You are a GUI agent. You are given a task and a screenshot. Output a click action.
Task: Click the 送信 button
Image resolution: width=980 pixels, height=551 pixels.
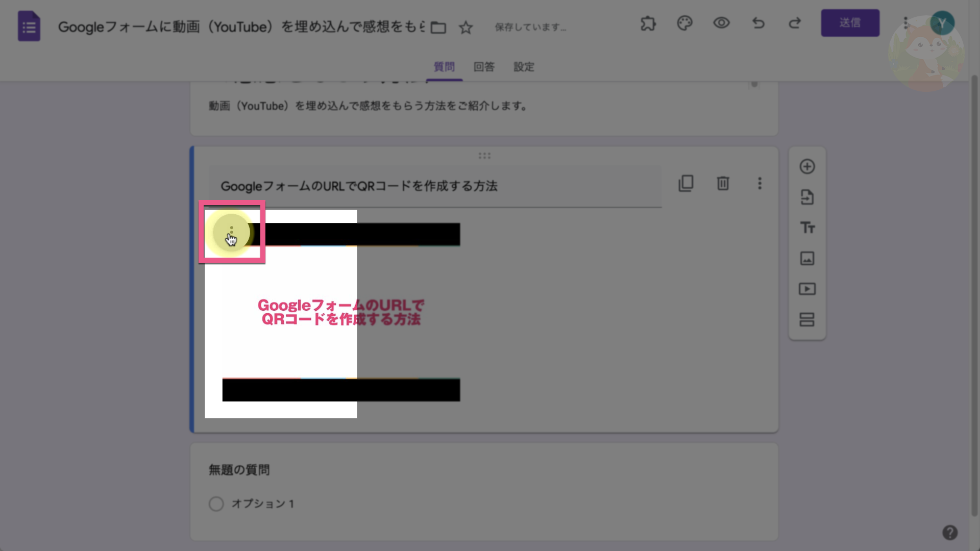[850, 23]
